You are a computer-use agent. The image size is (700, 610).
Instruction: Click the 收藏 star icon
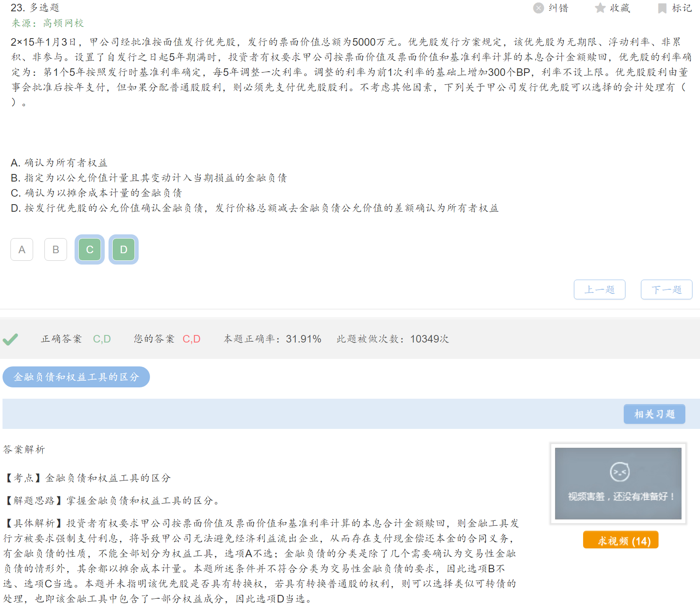(600, 8)
